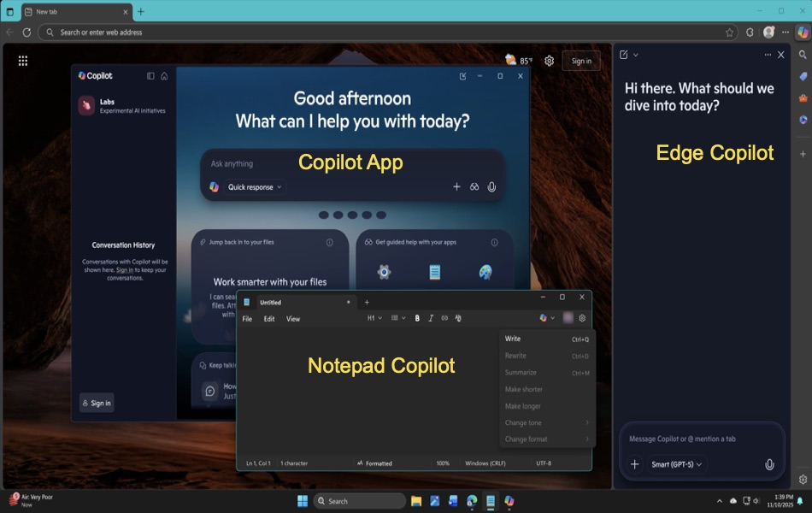Open new tab page settings gear
This screenshot has height=513, width=812.
(549, 61)
